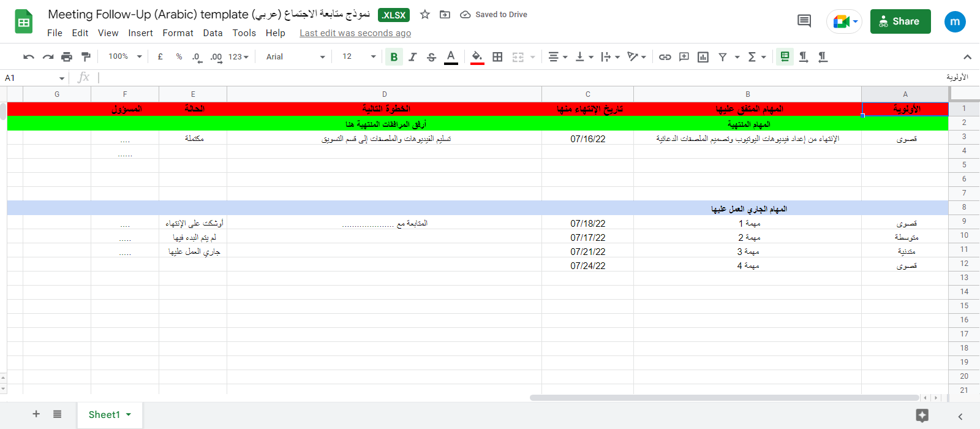Select the Paint format tool
This screenshot has width=980, height=429.
86,57
